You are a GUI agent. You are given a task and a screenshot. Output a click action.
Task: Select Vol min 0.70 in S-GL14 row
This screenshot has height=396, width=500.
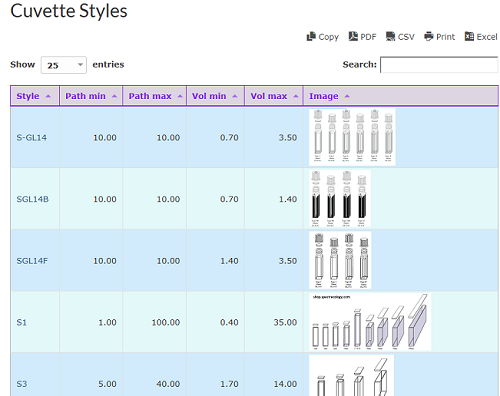point(229,137)
